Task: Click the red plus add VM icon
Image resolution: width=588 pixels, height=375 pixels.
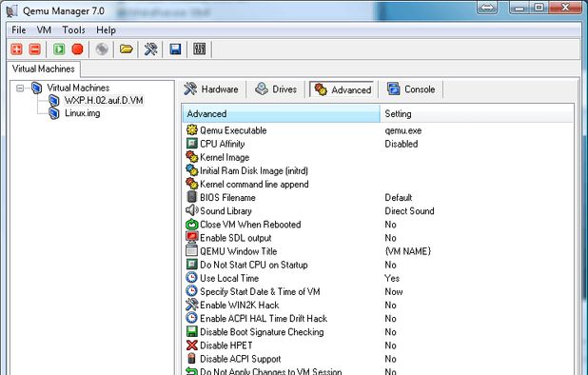Action: [16, 49]
